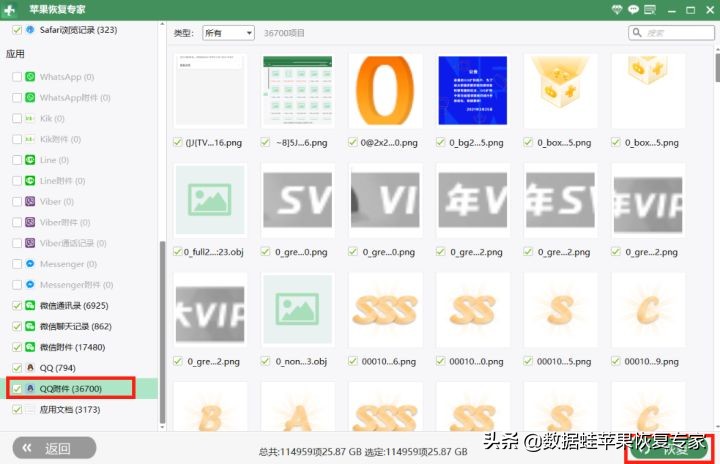Screen dimensions: 720x464
Task: Click the Messenger app icon
Action: tap(30, 264)
